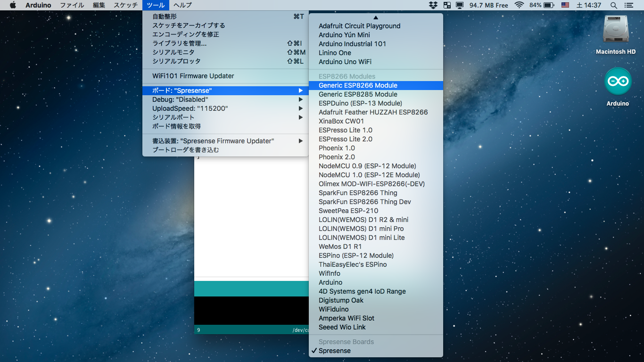Select the Arduino desktop icon
Screen dimensions: 644x362
(618, 87)
